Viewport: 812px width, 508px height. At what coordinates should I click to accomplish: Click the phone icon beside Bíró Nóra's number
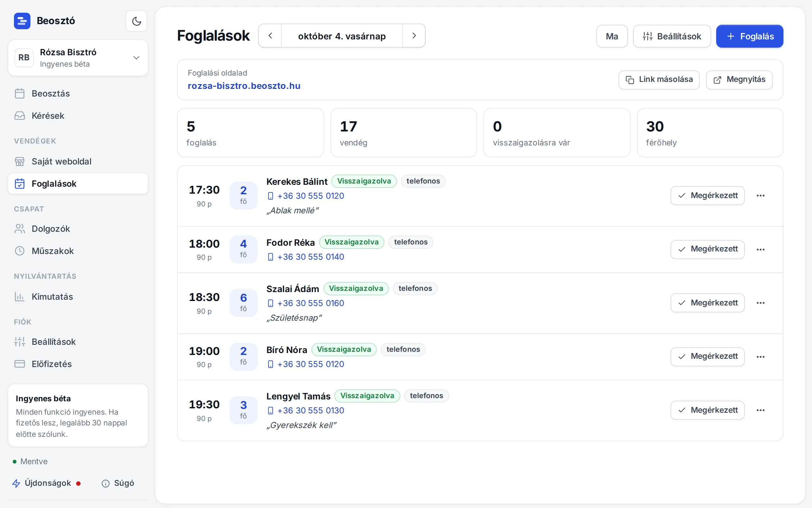pos(271,364)
